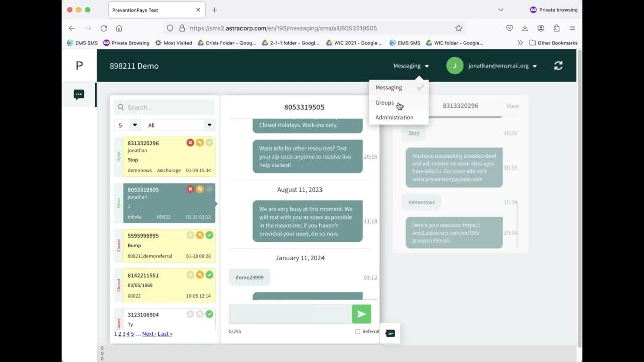The width and height of the screenshot is (644, 362).
Task: Click the 2-1-1 folder bookmark
Action: coord(290,43)
